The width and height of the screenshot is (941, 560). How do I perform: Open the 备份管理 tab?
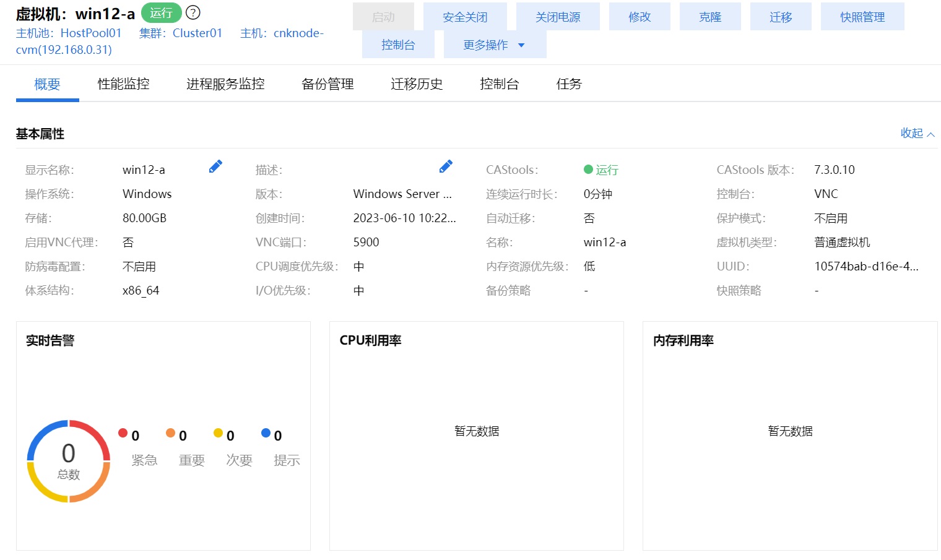pos(327,84)
